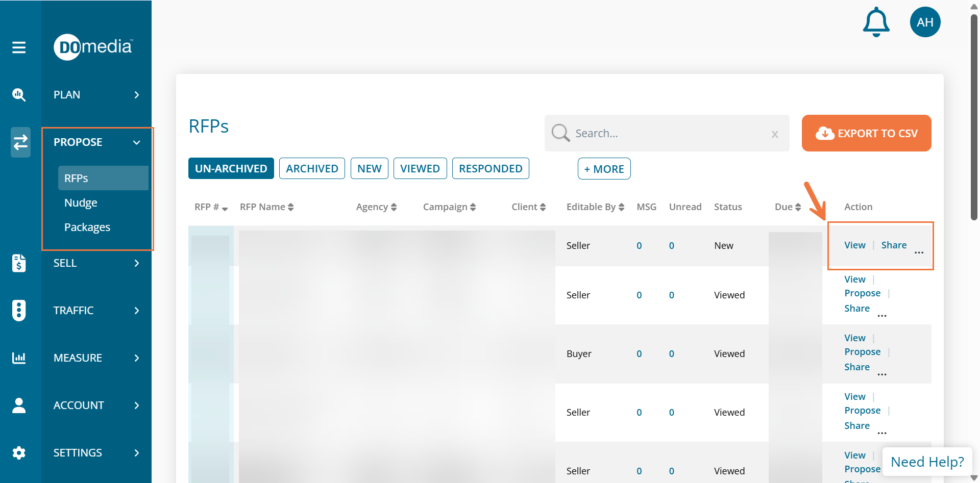Open notifications bell icon

pyautogui.click(x=876, y=22)
